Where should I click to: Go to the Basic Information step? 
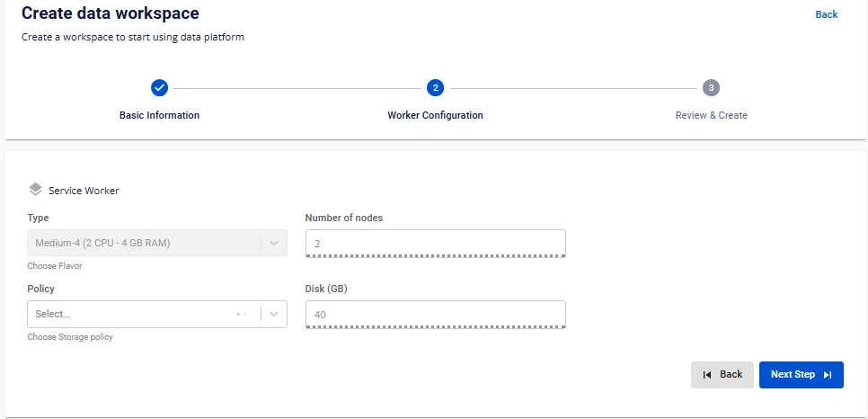(159, 115)
